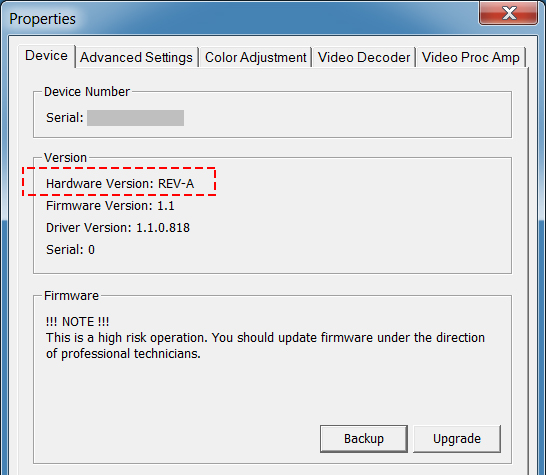Click the Hardware Version REV-A text
This screenshot has height=475, width=546.
[120, 184]
